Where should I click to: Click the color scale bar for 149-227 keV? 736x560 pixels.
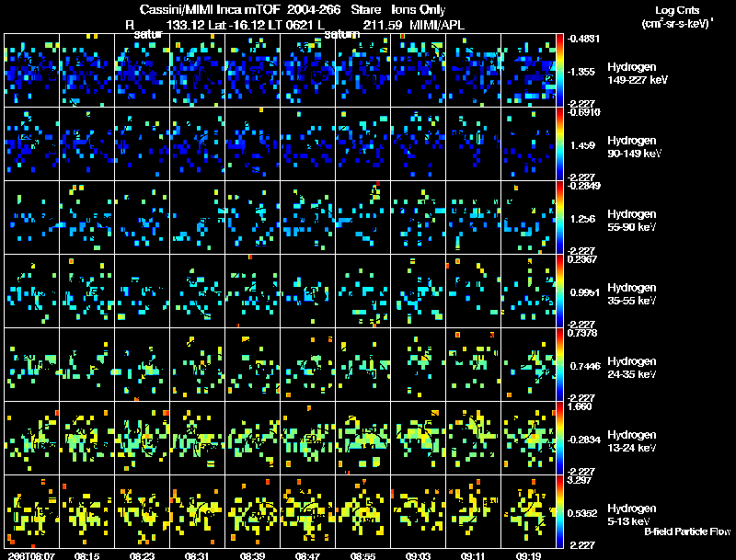point(559,71)
